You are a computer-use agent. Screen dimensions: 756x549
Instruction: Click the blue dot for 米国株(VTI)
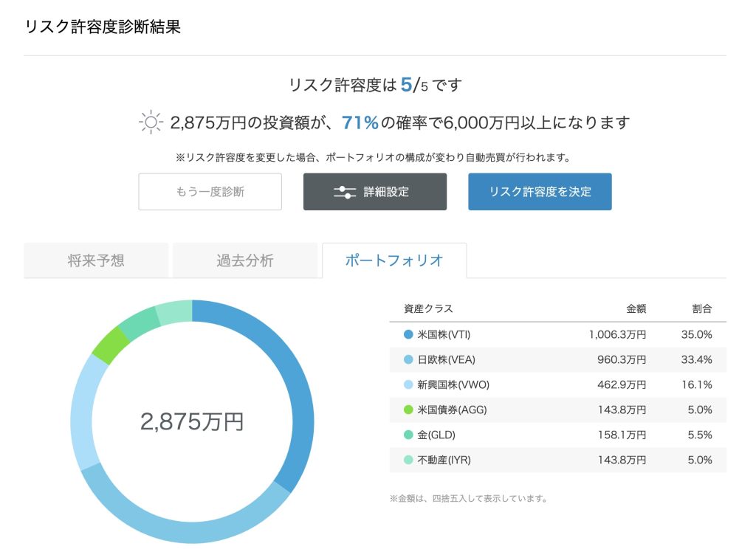(x=408, y=335)
